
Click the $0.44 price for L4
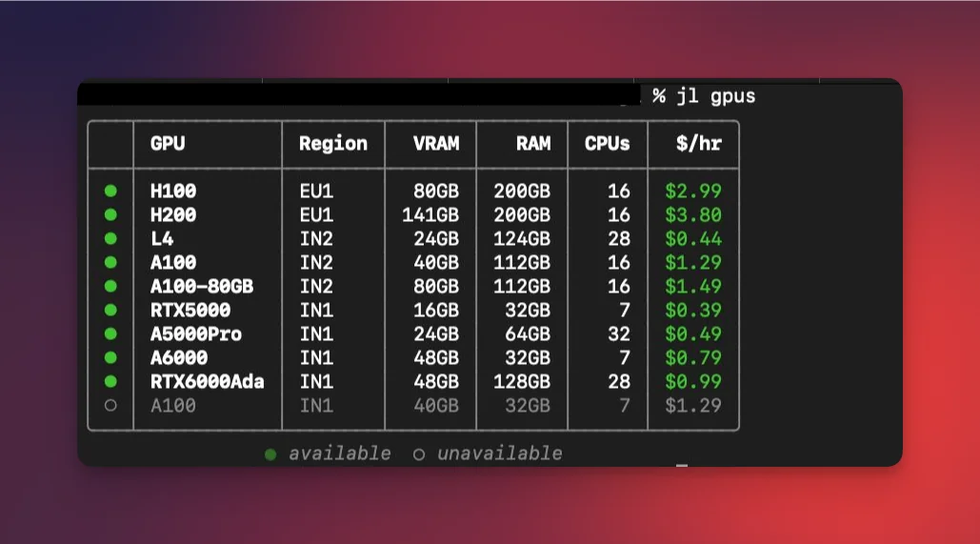pyautogui.click(x=693, y=238)
